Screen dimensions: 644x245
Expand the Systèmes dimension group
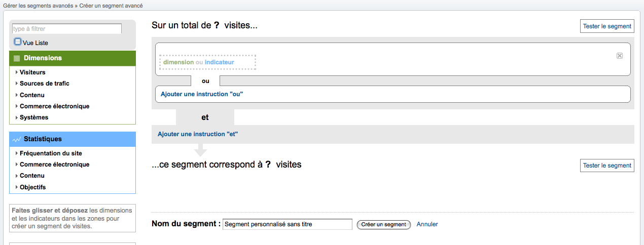[x=34, y=117]
